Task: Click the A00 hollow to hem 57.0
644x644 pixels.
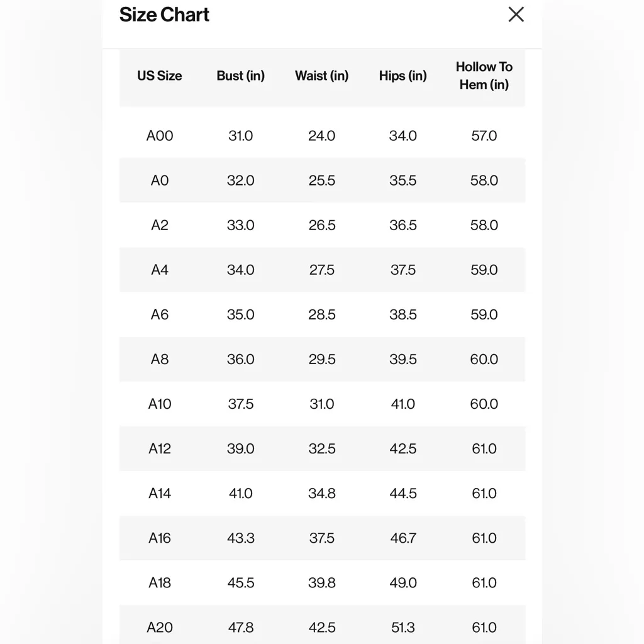Action: [x=484, y=136]
